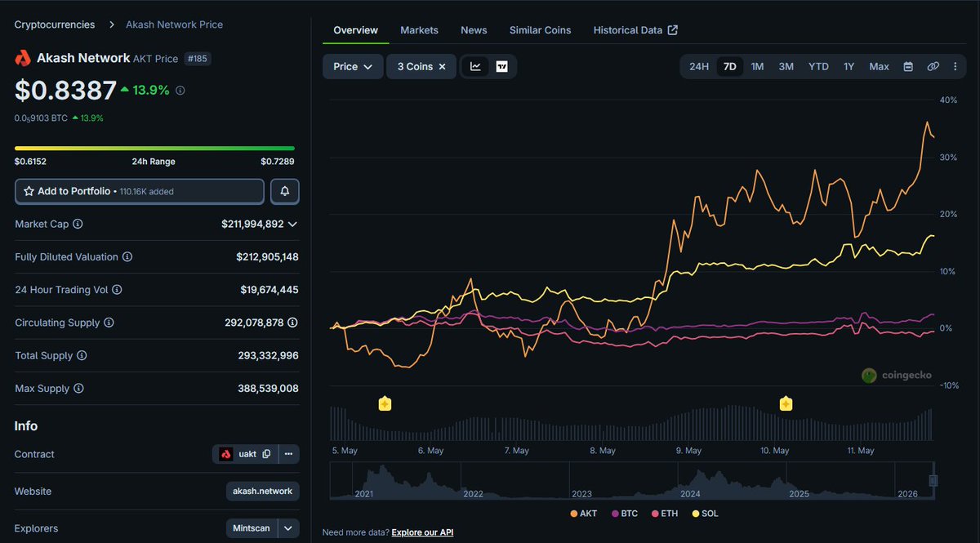Select the YTD time range
980x543 pixels.
point(818,66)
